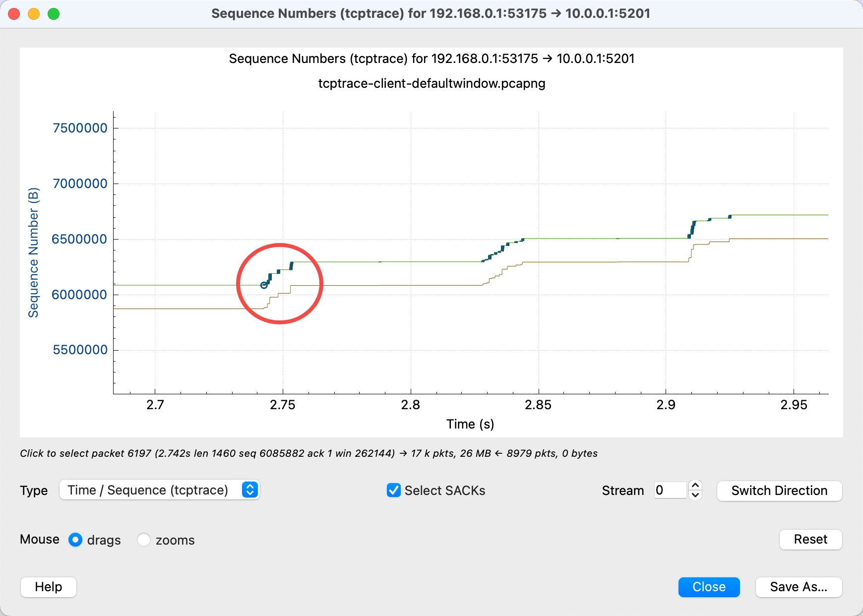Click the green fullscreen window button
863x616 pixels.
(54, 14)
